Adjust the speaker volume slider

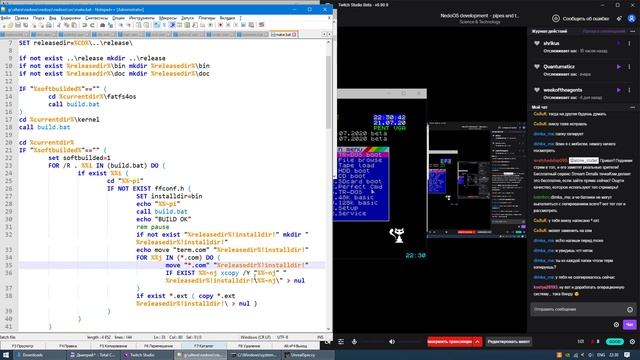click(x=410, y=342)
